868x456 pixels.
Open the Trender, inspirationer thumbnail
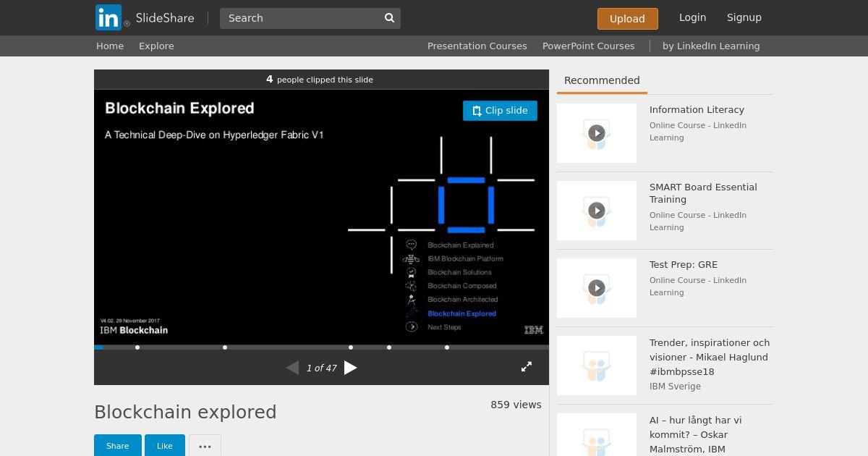[597, 366]
